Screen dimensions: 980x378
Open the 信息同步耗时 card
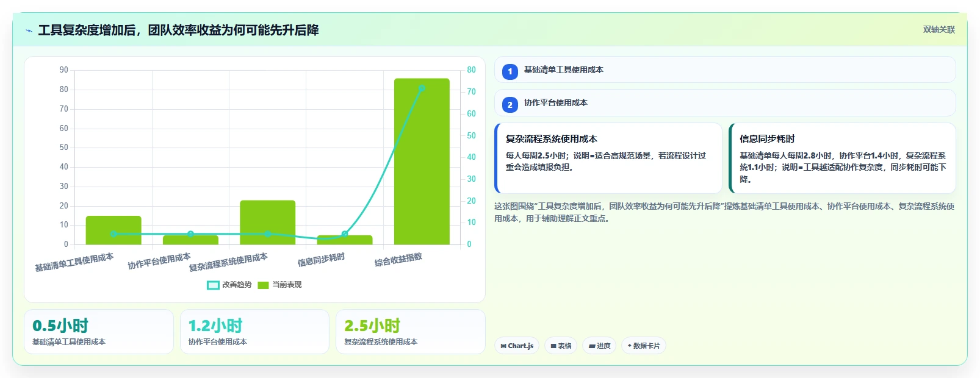tap(842, 158)
